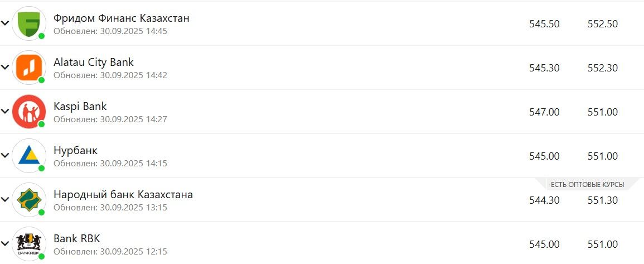Click the Bank RBK lions logo

29,243
